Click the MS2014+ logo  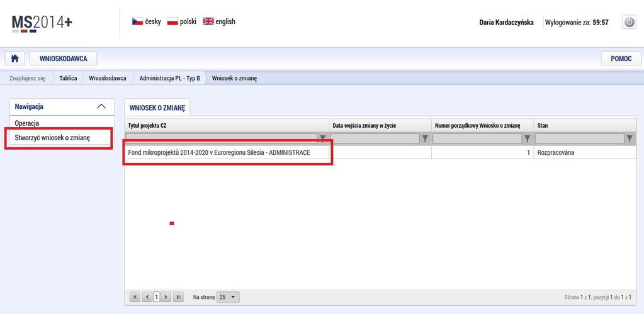tap(42, 23)
